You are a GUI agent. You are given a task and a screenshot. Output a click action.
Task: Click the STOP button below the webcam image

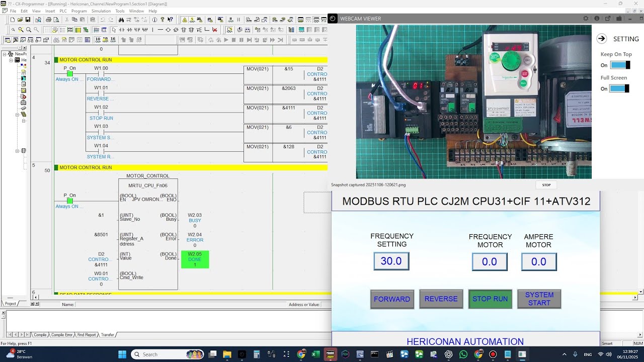pyautogui.click(x=546, y=185)
